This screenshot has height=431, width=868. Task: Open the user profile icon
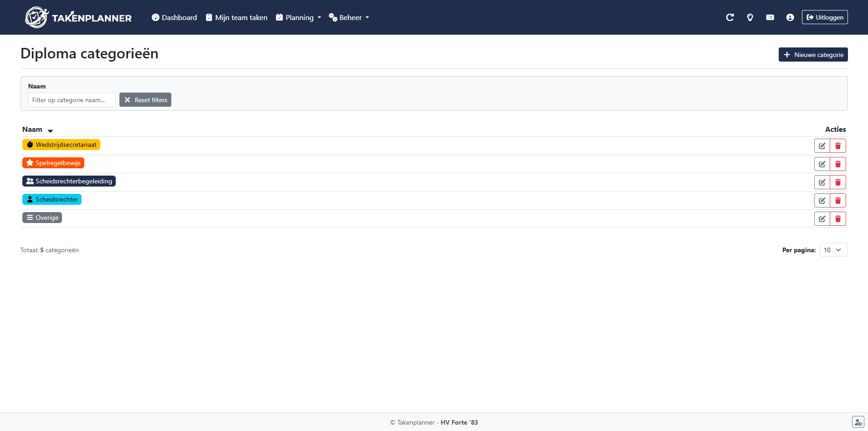point(790,17)
